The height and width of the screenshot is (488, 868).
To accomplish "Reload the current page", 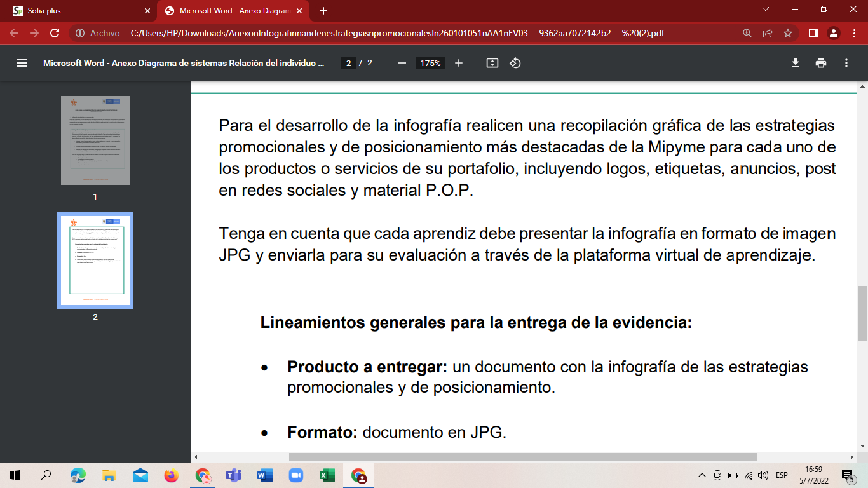I will 55,33.
